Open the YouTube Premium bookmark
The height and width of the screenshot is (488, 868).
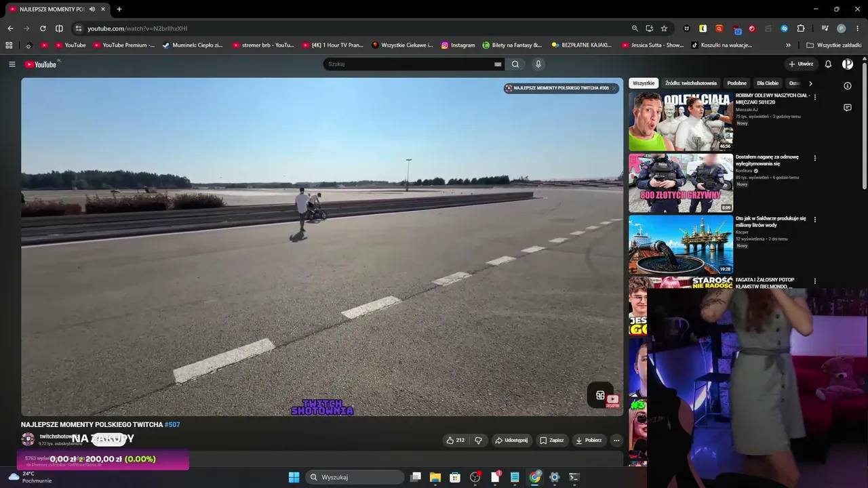[x=124, y=45]
